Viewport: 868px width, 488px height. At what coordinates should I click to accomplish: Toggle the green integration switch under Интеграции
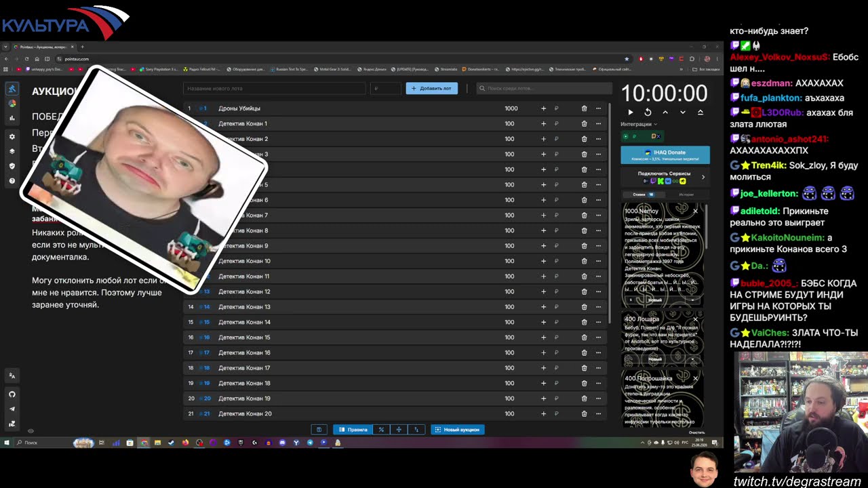tap(626, 136)
